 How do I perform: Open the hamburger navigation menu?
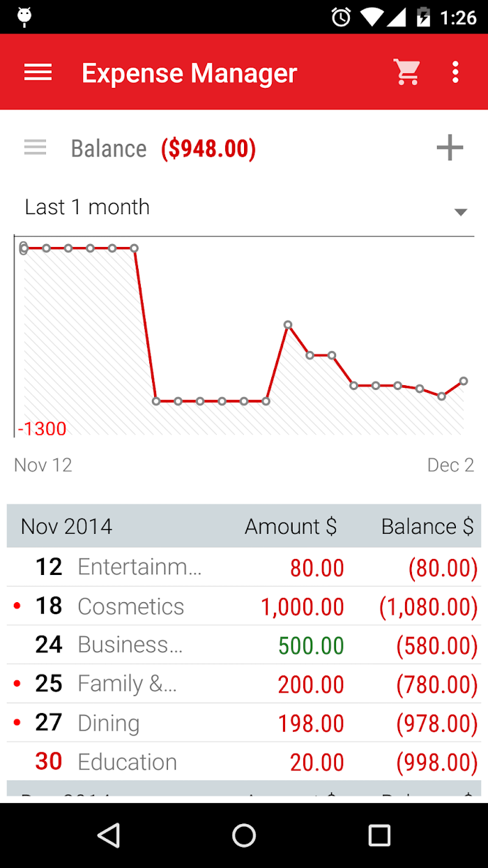pos(38,73)
